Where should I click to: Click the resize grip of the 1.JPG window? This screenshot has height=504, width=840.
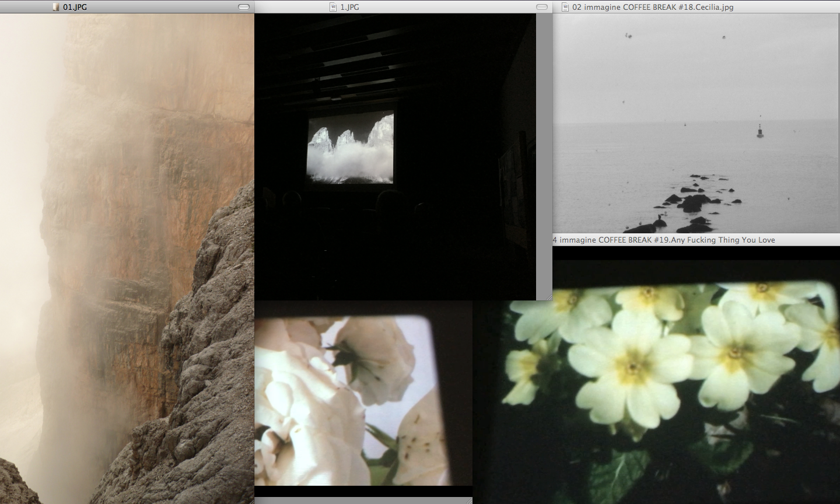[x=548, y=297]
